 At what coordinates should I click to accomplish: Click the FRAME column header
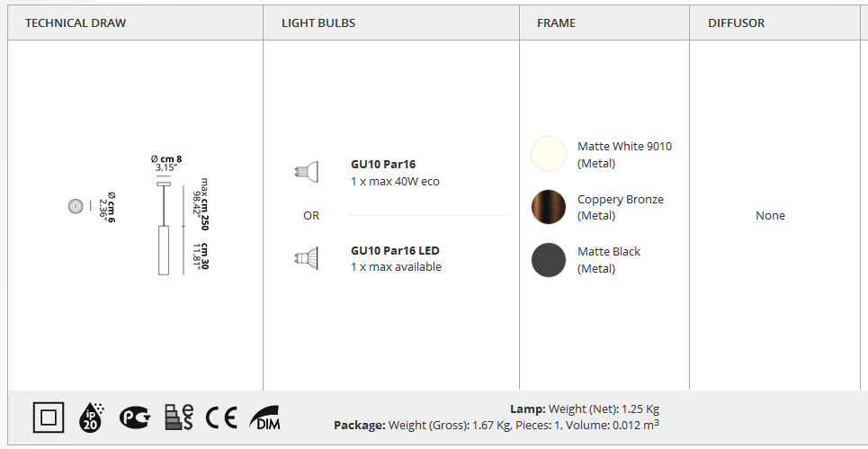pyautogui.click(x=557, y=22)
